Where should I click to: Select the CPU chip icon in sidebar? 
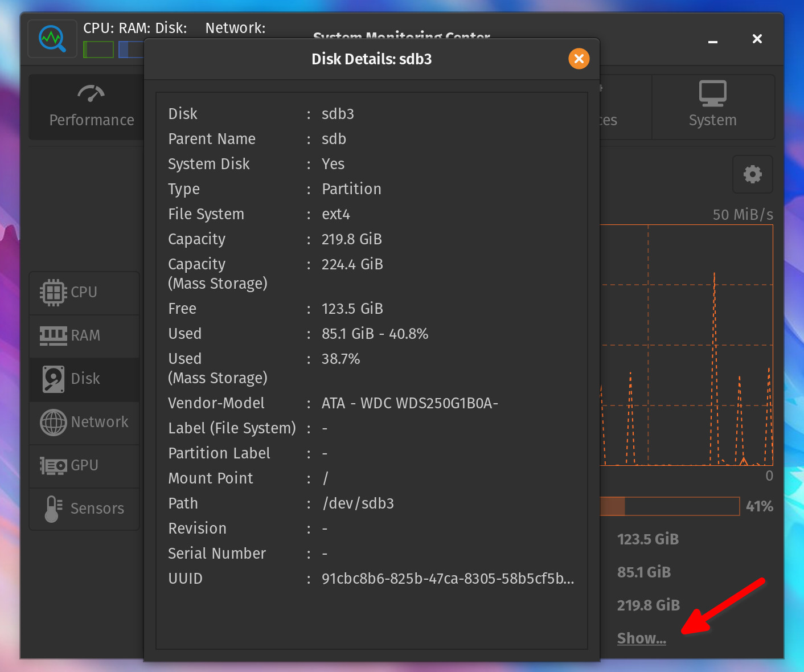coord(54,292)
